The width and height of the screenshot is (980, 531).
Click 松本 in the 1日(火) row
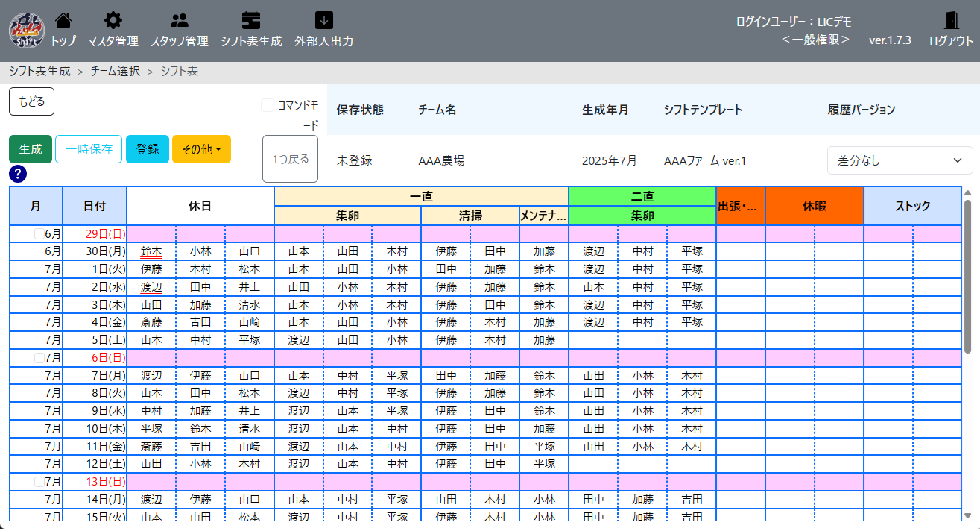[x=250, y=268]
